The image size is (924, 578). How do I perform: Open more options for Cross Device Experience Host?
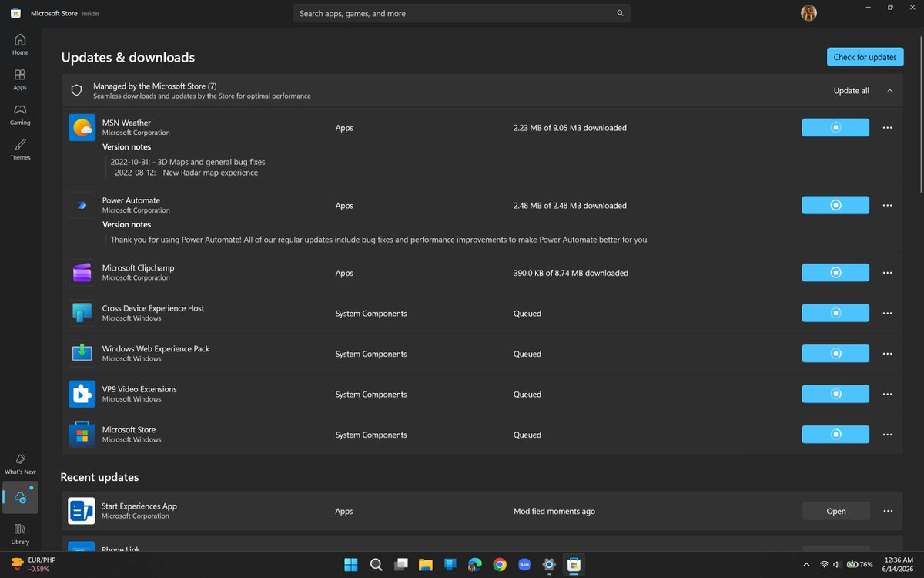click(887, 313)
